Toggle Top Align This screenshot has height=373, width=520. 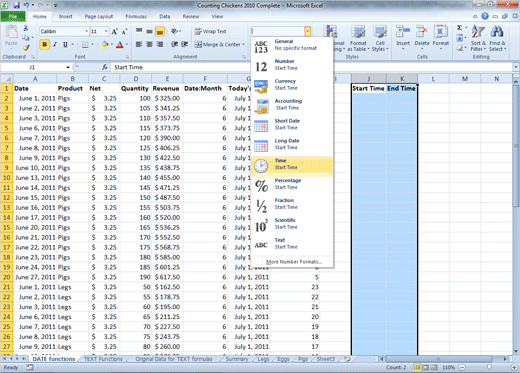coord(139,31)
